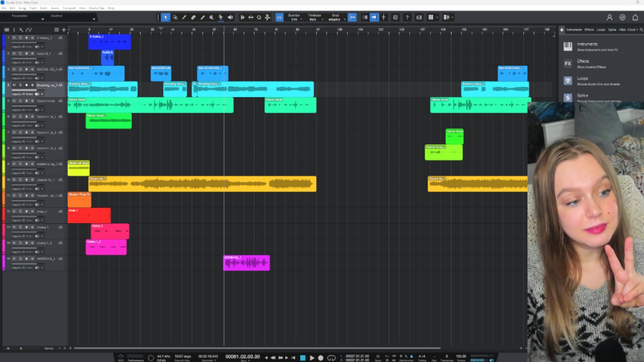Mute the Distant Air_1 track
The height and width of the screenshot is (362, 644).
[14, 179]
